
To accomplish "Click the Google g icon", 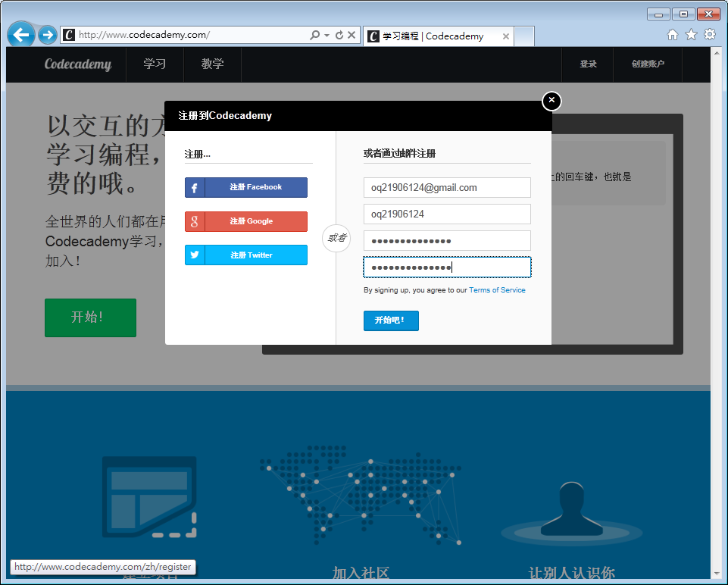I will pos(195,221).
